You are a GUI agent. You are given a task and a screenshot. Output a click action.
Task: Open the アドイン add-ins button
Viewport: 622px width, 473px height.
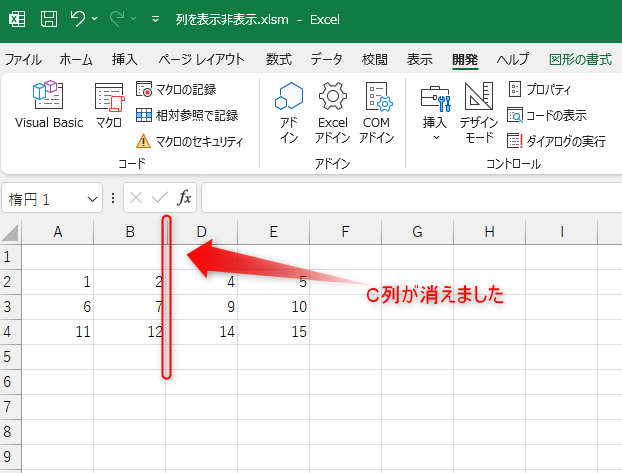(x=289, y=112)
